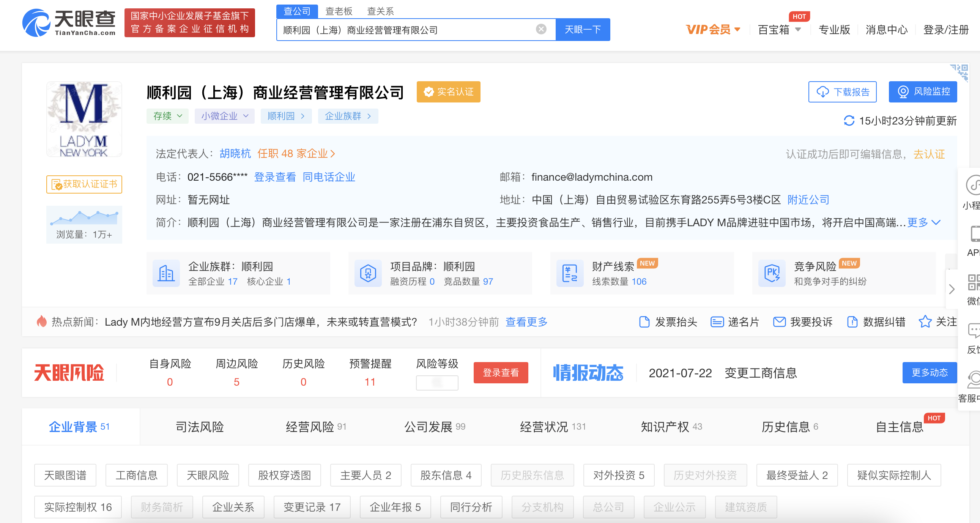This screenshot has width=980, height=523.
Task: Switch to the 查公司 search tab
Action: point(297,11)
